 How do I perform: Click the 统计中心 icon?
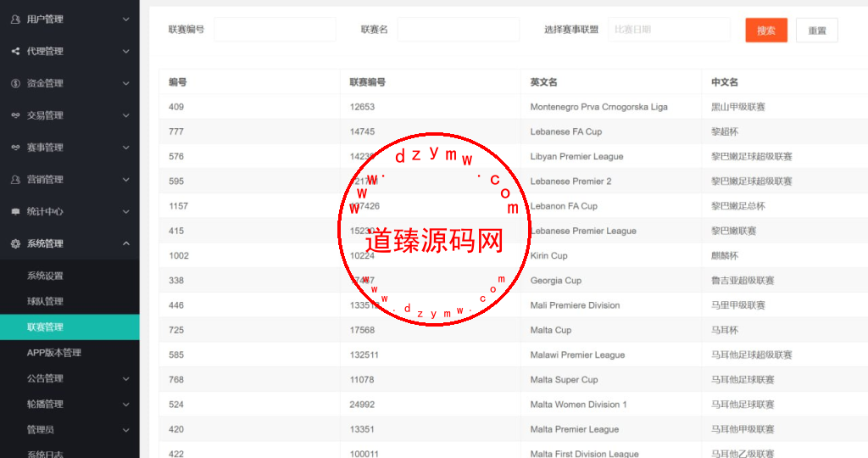pos(15,212)
